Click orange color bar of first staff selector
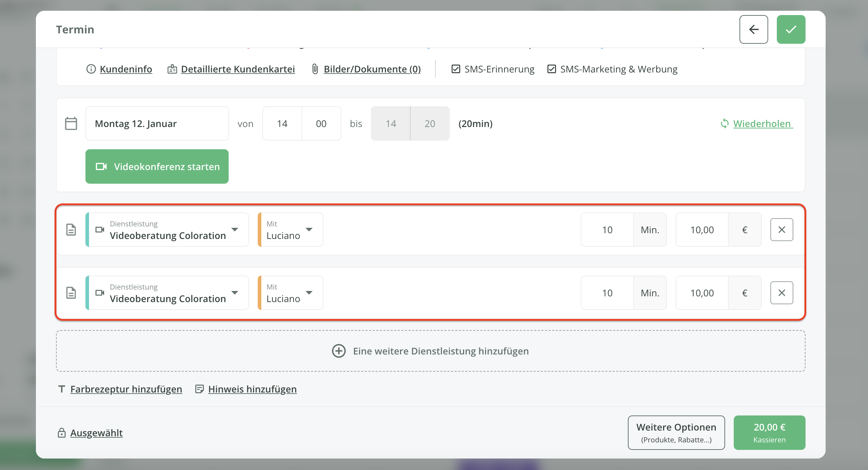Screen dimensions: 868x470 click(x=260, y=230)
